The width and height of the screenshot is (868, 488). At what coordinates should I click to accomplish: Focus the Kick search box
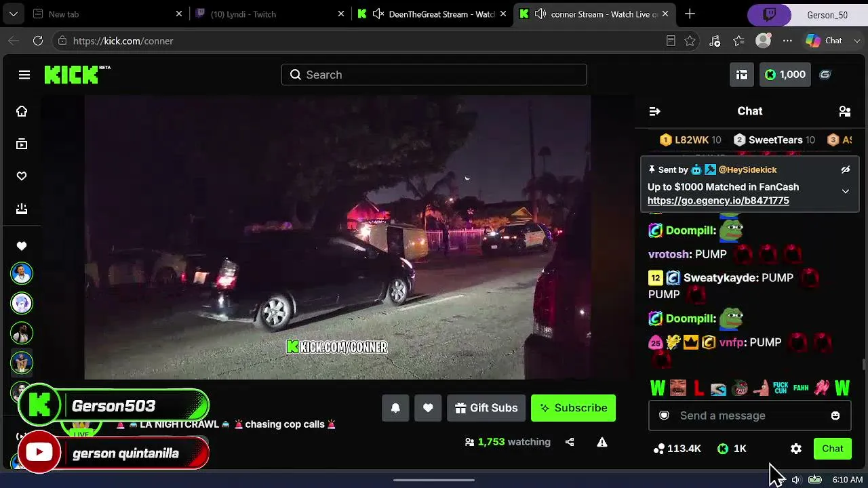(434, 75)
